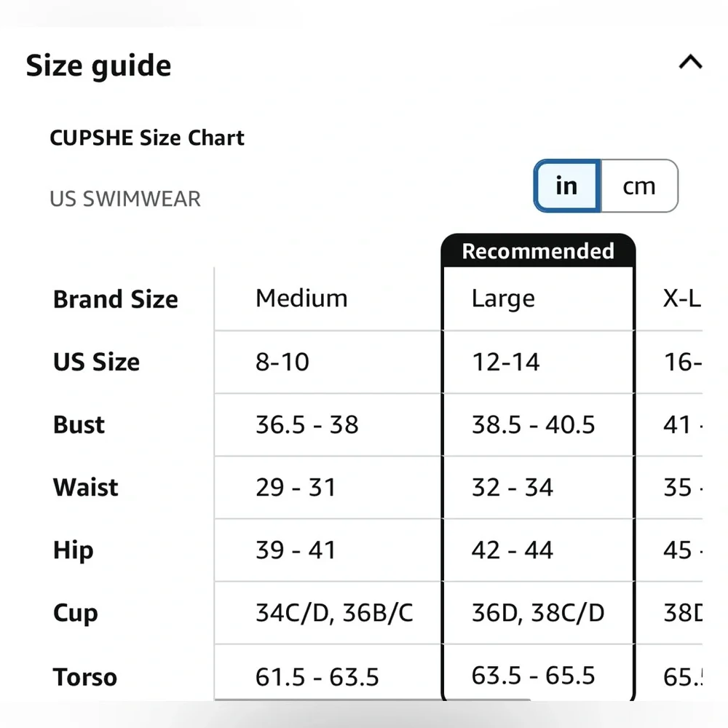This screenshot has height=728, width=728.
Task: Select the in unit toggle
Action: click(567, 186)
